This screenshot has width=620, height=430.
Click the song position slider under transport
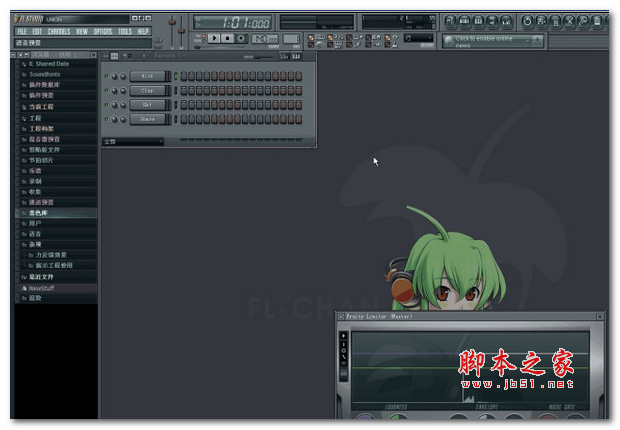point(220,47)
